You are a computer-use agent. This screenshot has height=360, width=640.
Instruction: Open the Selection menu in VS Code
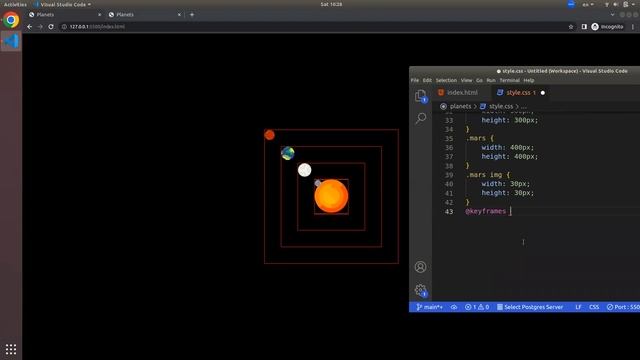point(446,80)
